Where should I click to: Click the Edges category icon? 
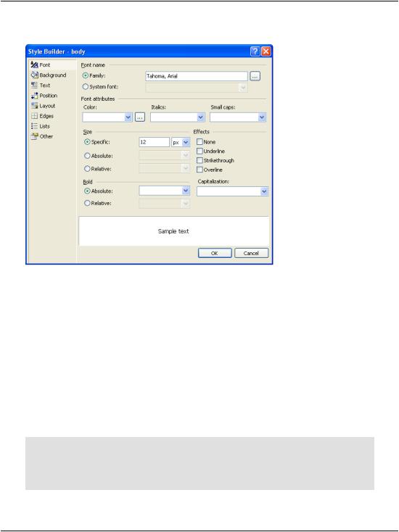tap(34, 116)
